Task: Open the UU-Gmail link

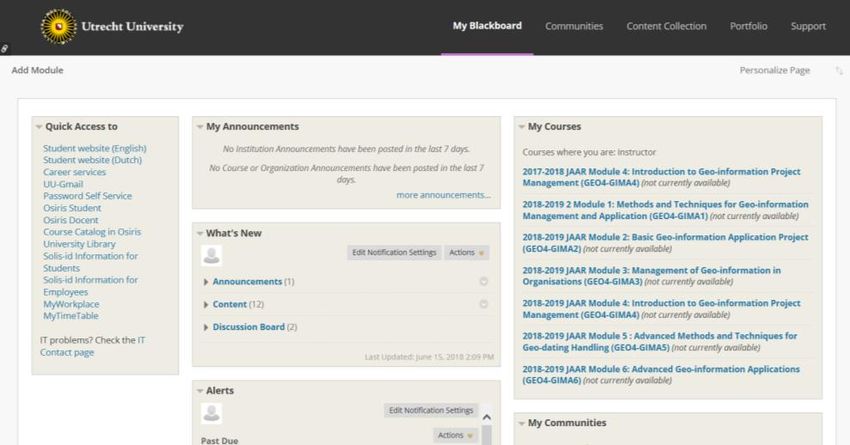Action: coord(63,184)
